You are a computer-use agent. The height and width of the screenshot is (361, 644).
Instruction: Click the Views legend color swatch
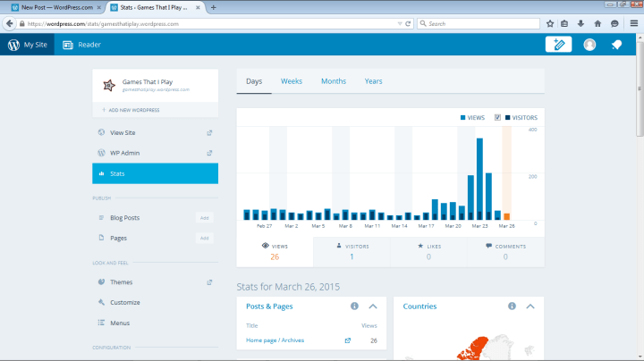(x=463, y=118)
